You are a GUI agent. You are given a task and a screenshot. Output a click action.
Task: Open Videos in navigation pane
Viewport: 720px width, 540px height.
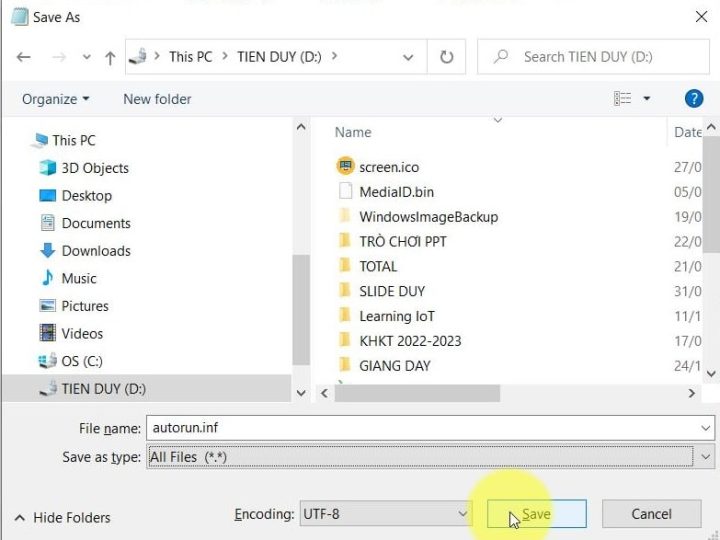click(x=82, y=333)
